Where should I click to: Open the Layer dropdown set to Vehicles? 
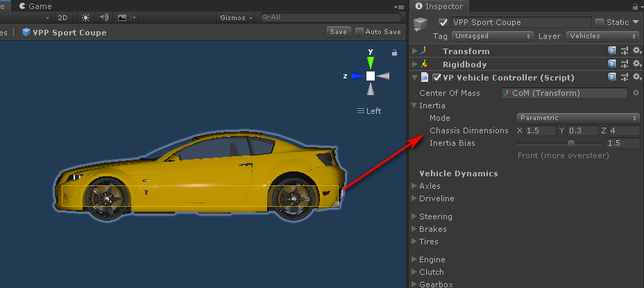(602, 36)
